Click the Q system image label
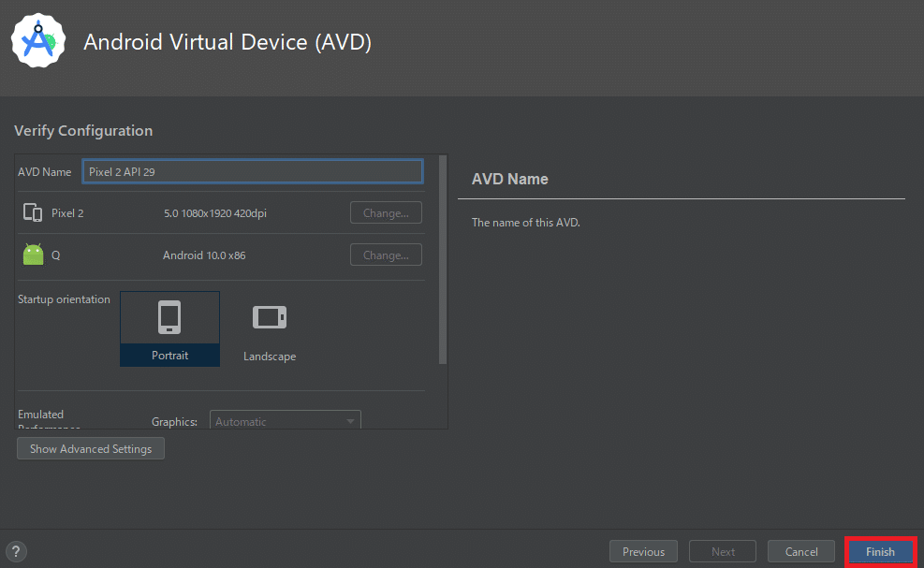 tap(56, 255)
